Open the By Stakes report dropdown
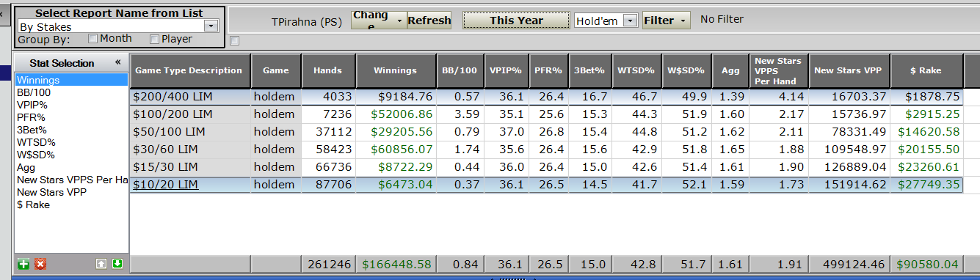This screenshot has height=280, width=980. [212, 26]
